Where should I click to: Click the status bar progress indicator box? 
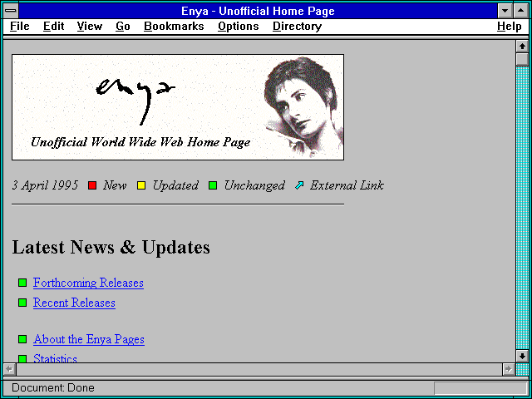coord(480,388)
